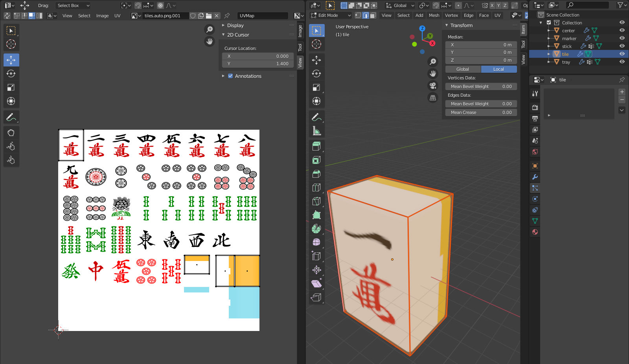
Task: Pick the Spin tool in 3D viewport
Action: tap(316, 229)
